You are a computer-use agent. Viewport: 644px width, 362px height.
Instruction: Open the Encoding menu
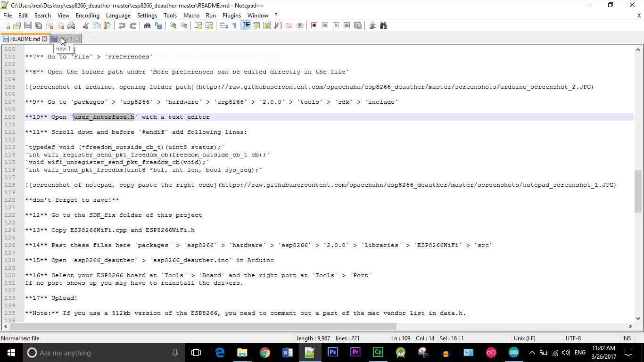(x=87, y=15)
